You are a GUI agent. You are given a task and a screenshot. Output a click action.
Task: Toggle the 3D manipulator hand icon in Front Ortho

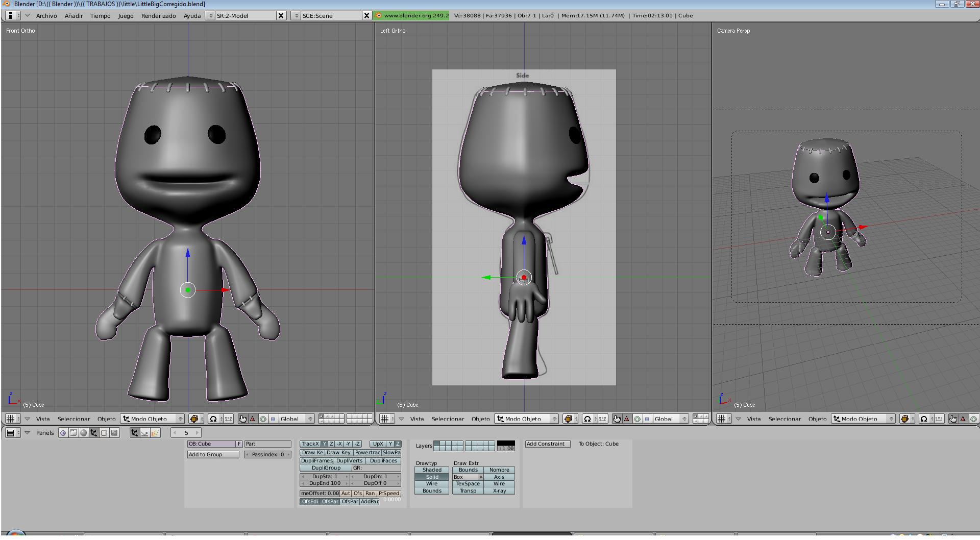(242, 419)
